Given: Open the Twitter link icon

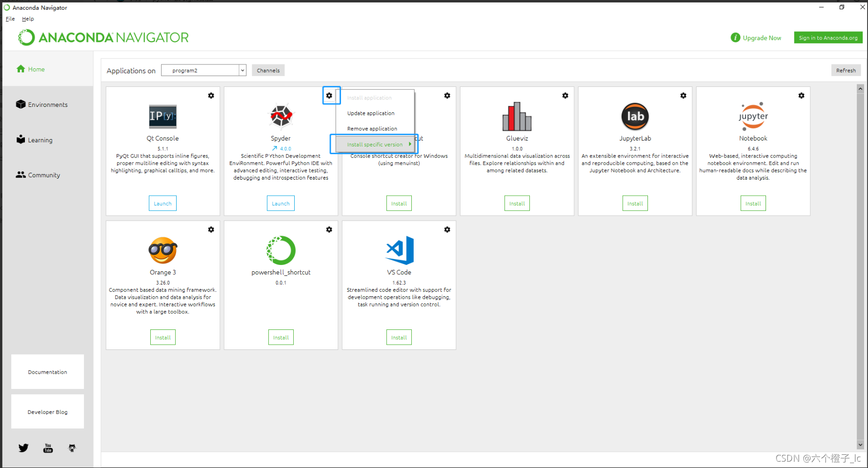Looking at the screenshot, I should click(x=23, y=448).
